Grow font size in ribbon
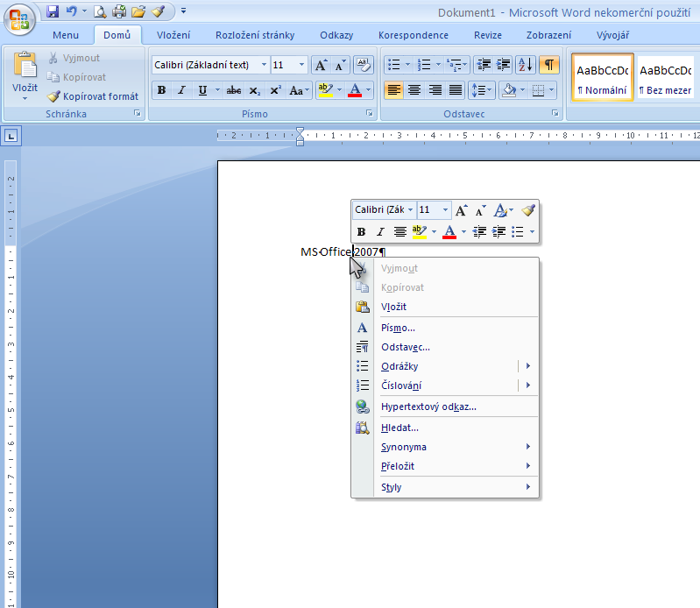 point(321,65)
